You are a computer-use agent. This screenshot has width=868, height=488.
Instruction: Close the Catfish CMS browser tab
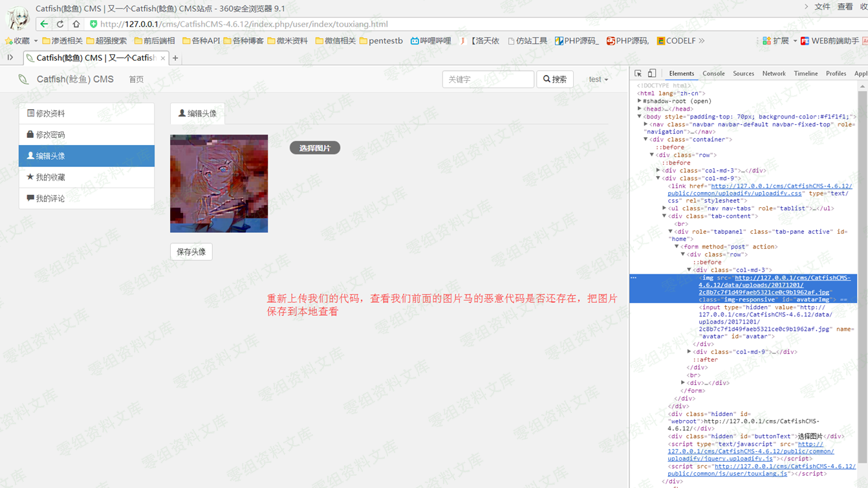pyautogui.click(x=163, y=58)
